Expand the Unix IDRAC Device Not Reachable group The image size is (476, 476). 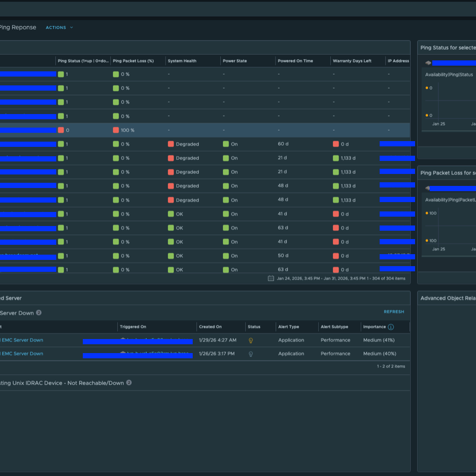(62, 383)
